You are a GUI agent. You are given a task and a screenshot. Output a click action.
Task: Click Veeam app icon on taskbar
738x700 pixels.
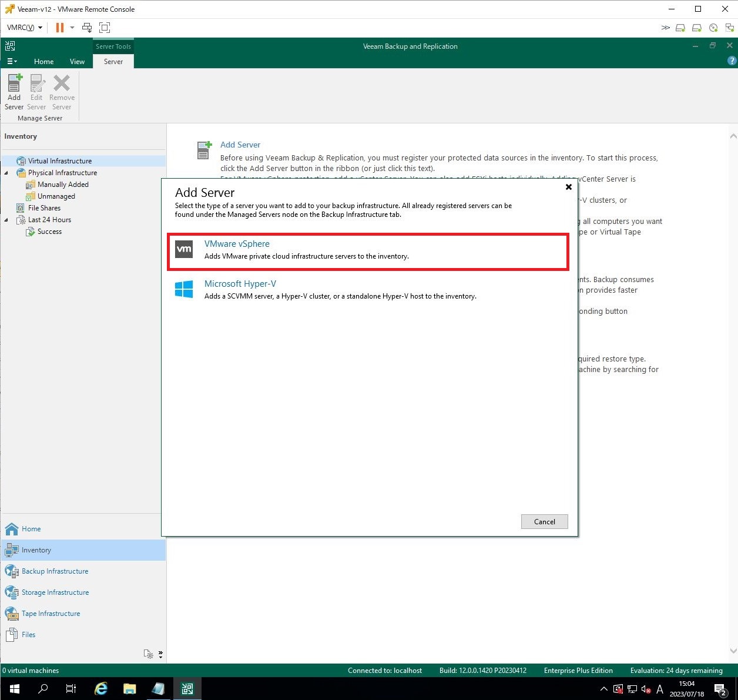point(187,689)
